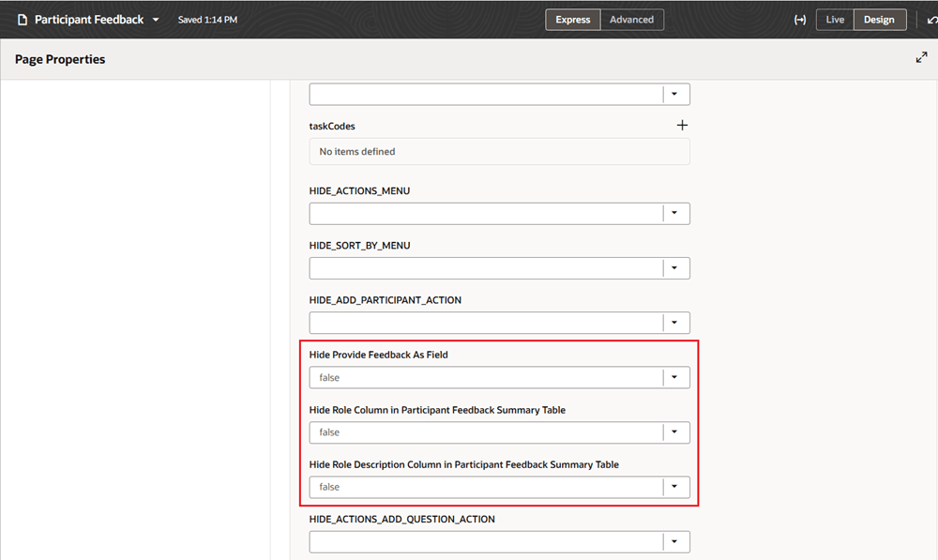The height and width of the screenshot is (560, 938).
Task: Open the Participant Feedback title chevron menu
Action: [x=156, y=19]
